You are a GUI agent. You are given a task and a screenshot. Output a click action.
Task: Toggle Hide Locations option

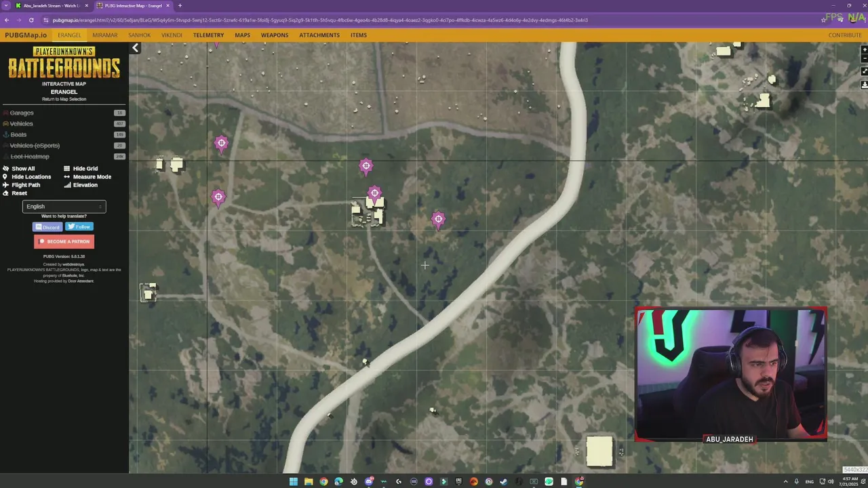tap(27, 176)
